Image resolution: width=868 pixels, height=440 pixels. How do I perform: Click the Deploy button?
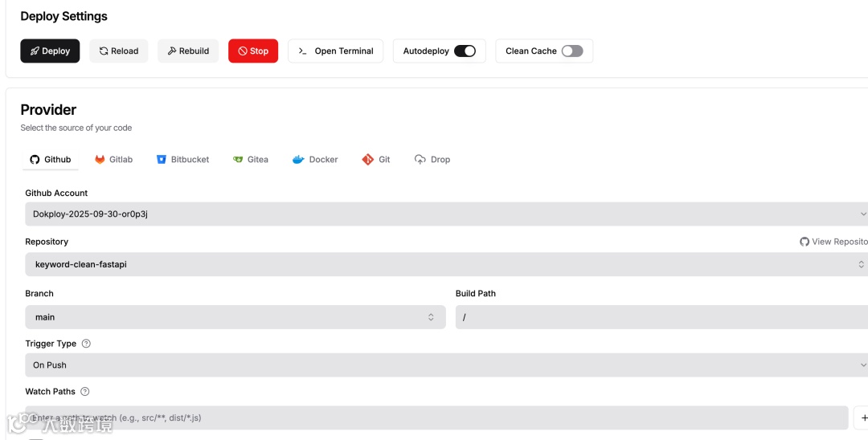tap(50, 51)
